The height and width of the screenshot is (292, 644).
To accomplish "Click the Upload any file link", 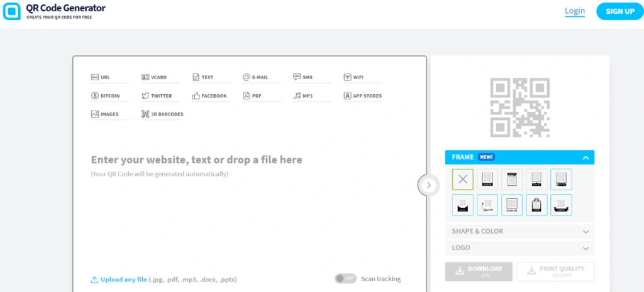I will [x=123, y=279].
